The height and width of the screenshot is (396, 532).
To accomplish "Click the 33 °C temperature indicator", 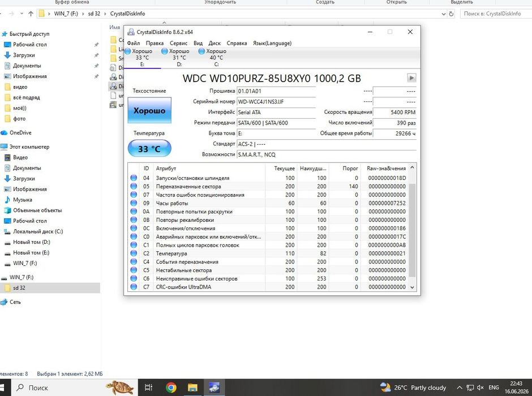I will [x=149, y=148].
